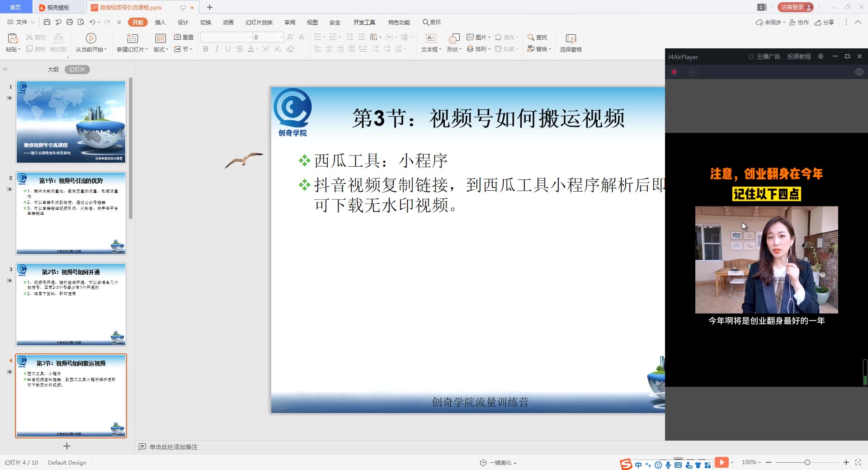Viewport: 868px width, 470px height.
Task: Toggle Superscript formatting
Action: pos(266,49)
